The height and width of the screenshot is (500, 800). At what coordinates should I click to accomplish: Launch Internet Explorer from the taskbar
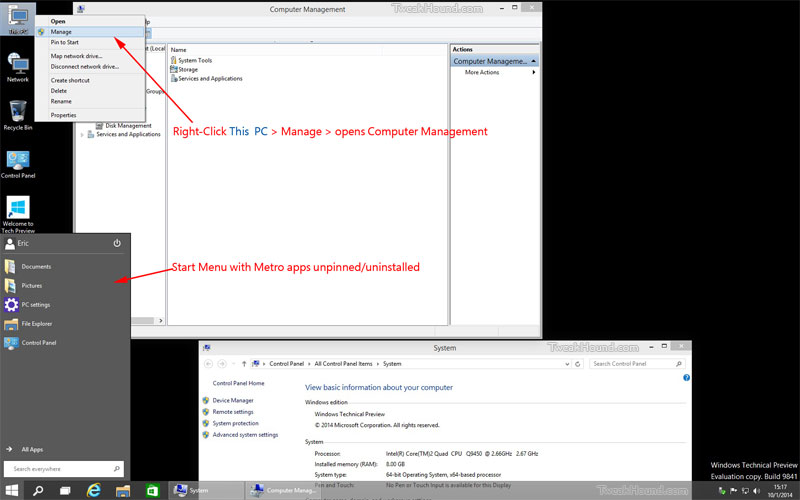point(93,491)
